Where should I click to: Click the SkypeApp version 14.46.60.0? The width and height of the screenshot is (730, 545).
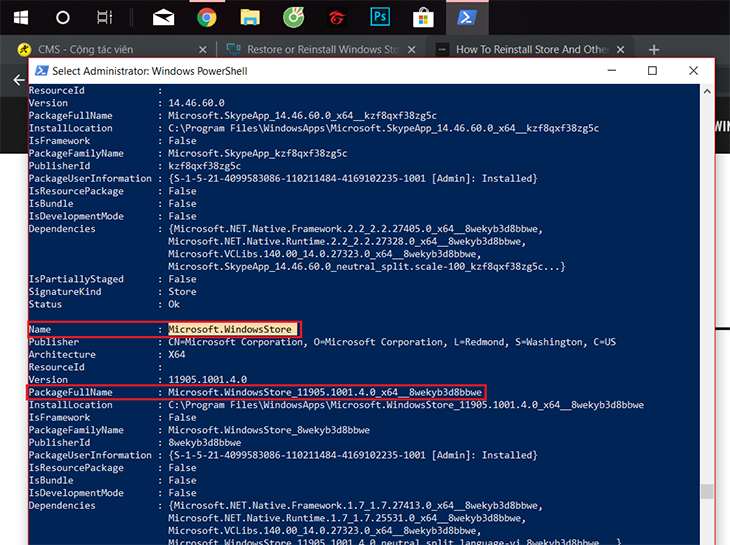pos(196,103)
